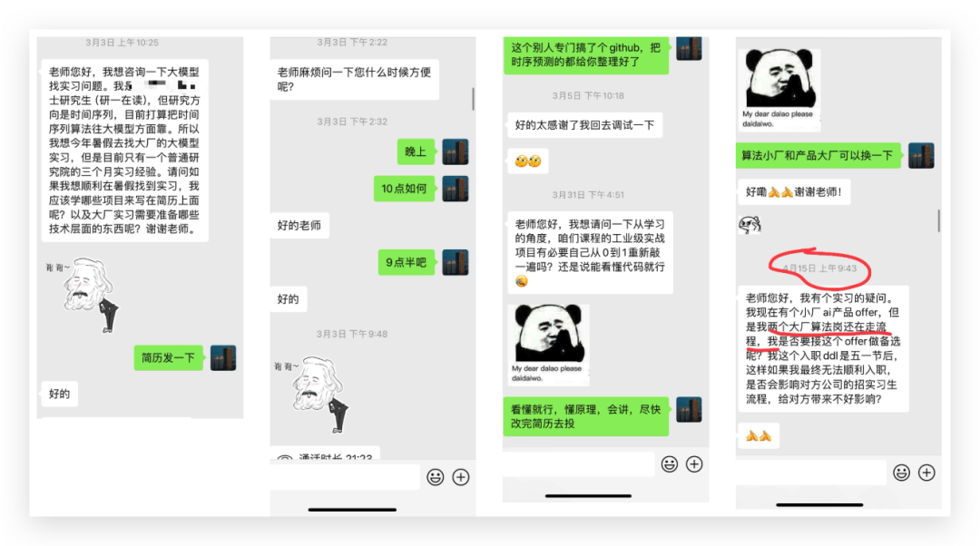Click the plus button in the fourth chat
Viewport: 980px width, 546px height.
926,473
